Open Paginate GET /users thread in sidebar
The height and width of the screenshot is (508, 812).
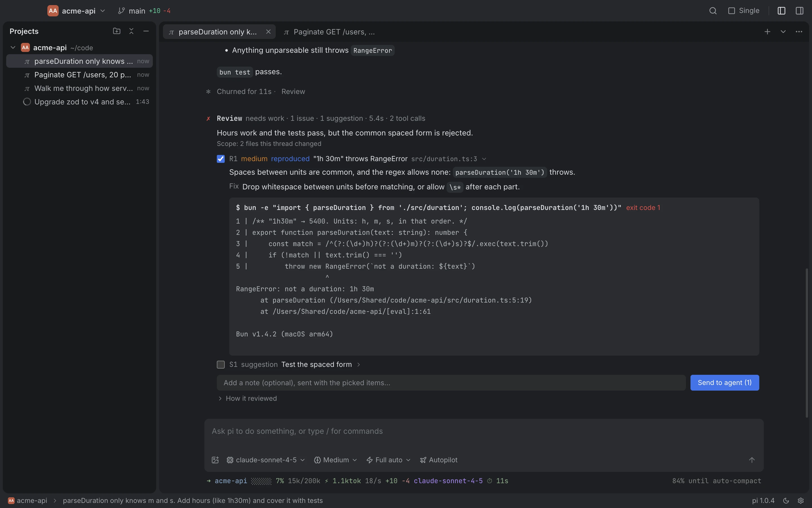pyautogui.click(x=80, y=75)
